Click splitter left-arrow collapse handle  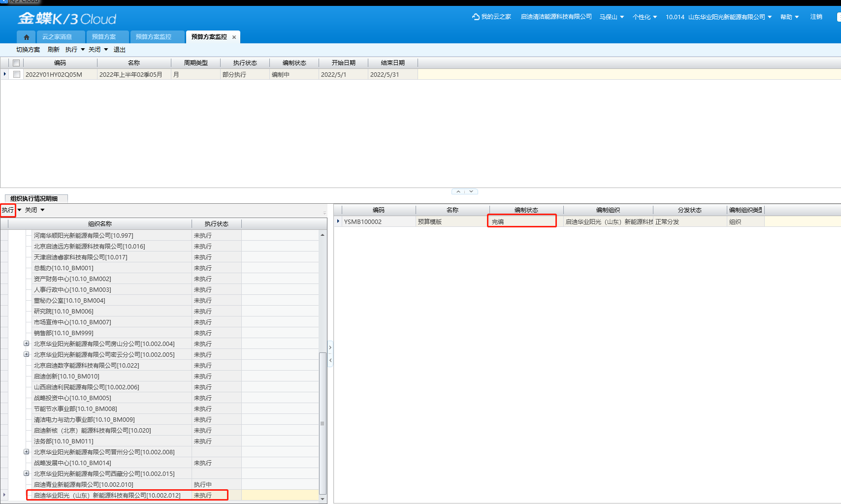pyautogui.click(x=330, y=360)
